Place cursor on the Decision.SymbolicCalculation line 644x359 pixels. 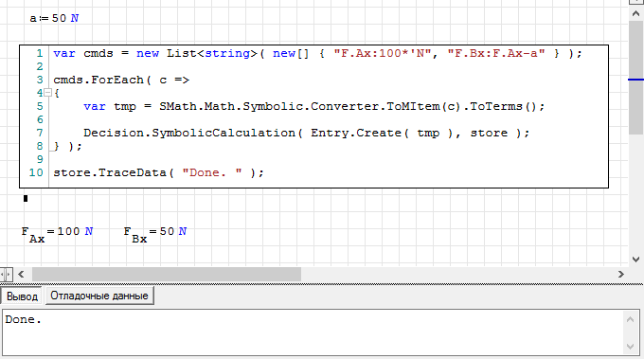pos(307,133)
